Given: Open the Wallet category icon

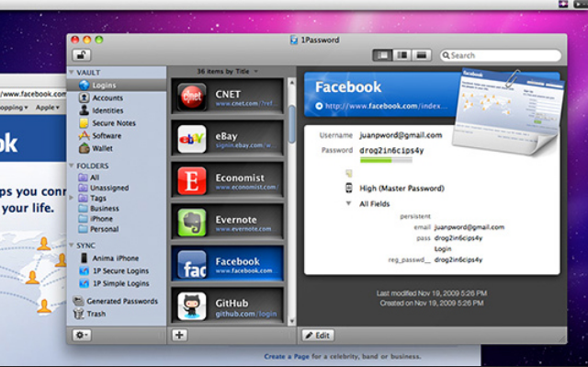Looking at the screenshot, I should [84, 148].
